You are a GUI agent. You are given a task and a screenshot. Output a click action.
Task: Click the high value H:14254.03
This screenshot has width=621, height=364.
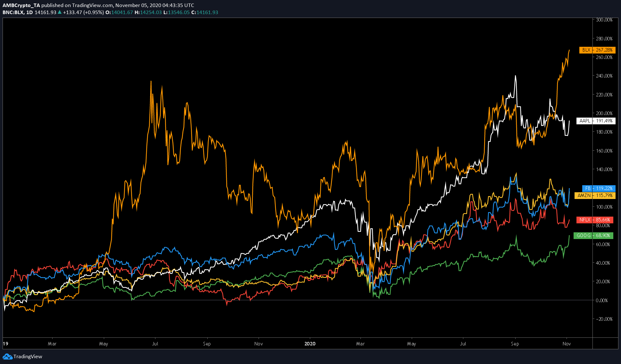coord(148,12)
